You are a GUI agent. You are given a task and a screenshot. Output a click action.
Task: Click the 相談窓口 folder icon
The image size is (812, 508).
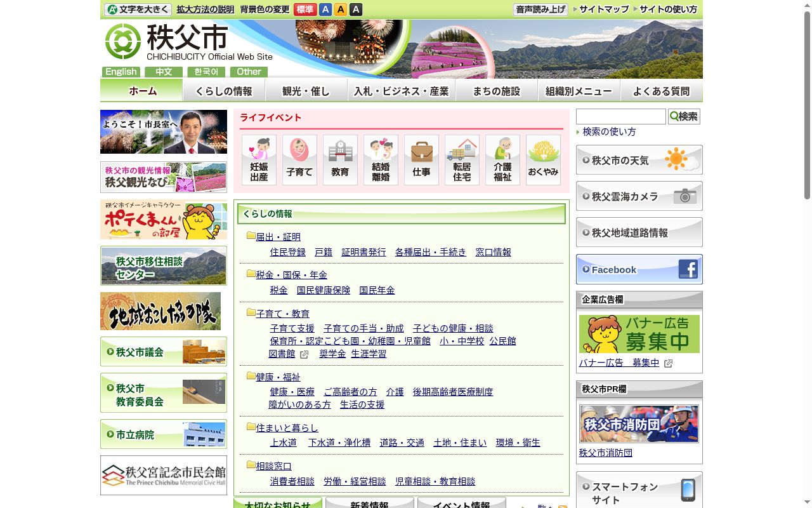[251, 465]
